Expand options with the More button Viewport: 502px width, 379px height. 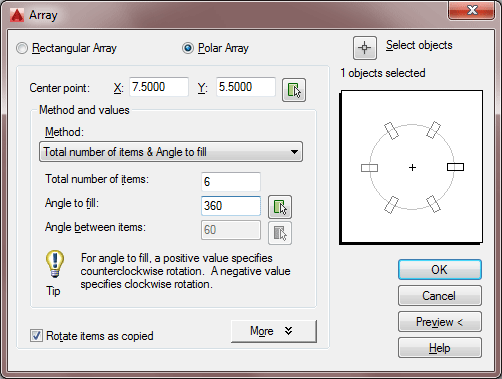(x=274, y=331)
